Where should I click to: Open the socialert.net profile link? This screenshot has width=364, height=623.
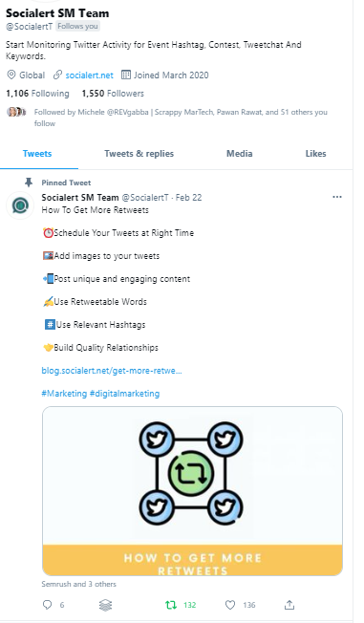(90, 75)
